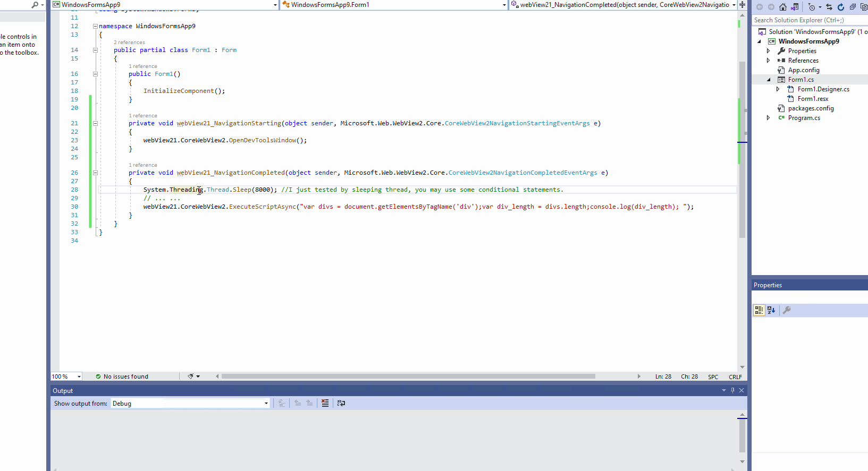The width and height of the screenshot is (868, 471).
Task: Click Sync with Active Document icon
Action: (x=829, y=7)
